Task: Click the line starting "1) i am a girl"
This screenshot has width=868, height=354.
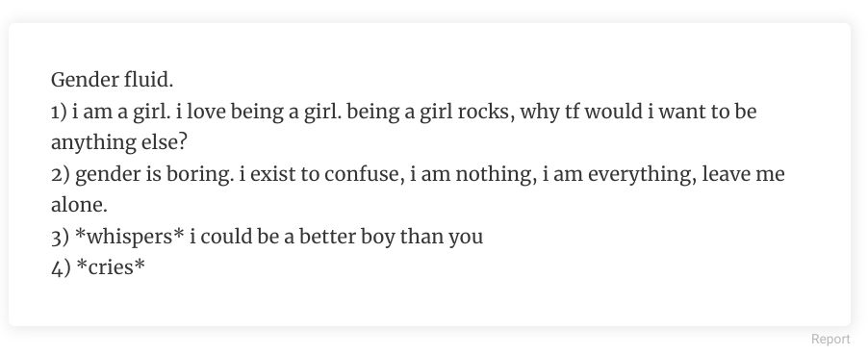Action: point(403,113)
